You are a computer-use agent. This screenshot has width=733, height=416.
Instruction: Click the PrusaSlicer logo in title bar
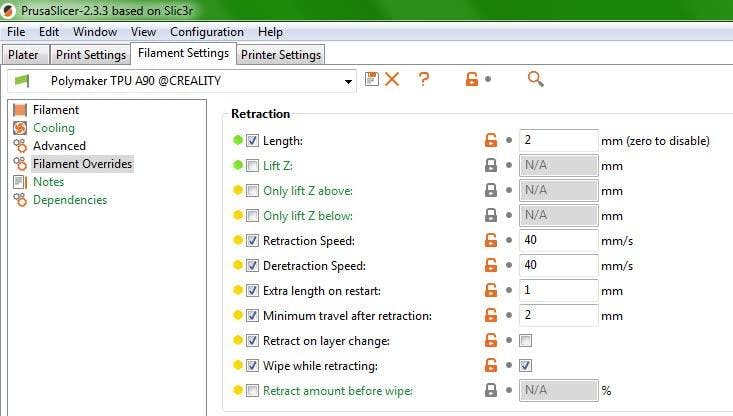[x=10, y=10]
